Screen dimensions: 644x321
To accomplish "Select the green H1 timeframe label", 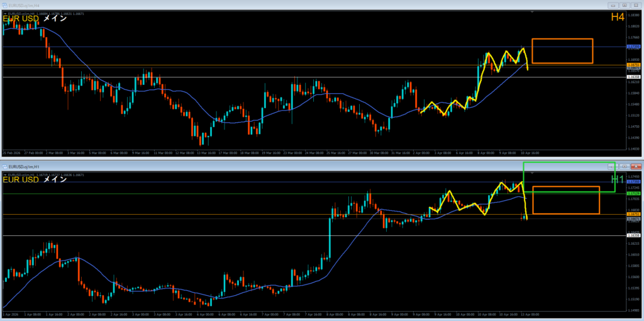I will click(618, 180).
